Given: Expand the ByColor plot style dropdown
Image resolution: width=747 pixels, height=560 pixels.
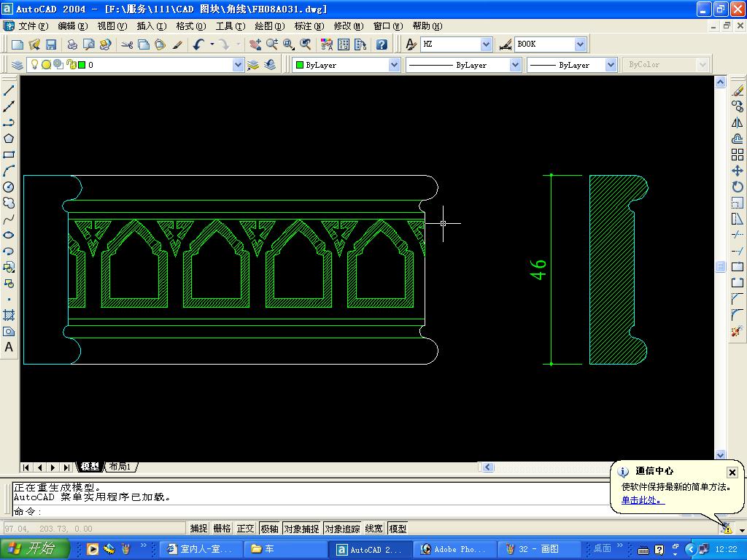Looking at the screenshot, I should [703, 65].
